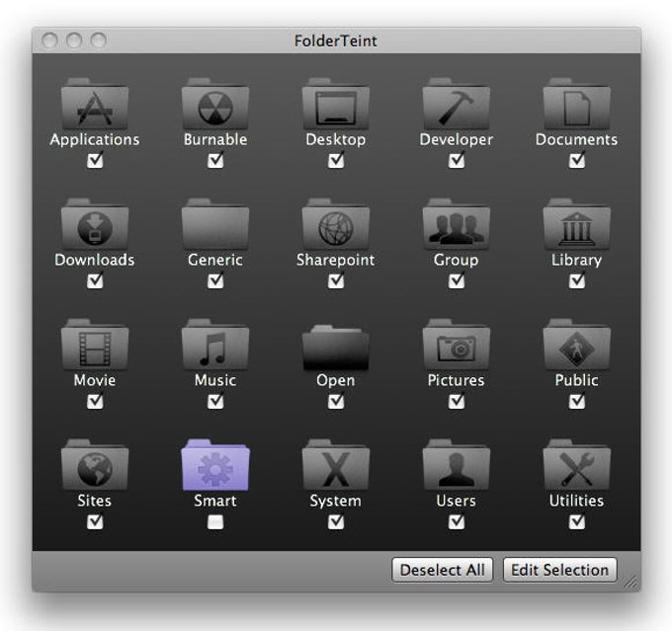Select the Pictures camera folder icon
The width and height of the screenshot is (672, 631).
(456, 345)
